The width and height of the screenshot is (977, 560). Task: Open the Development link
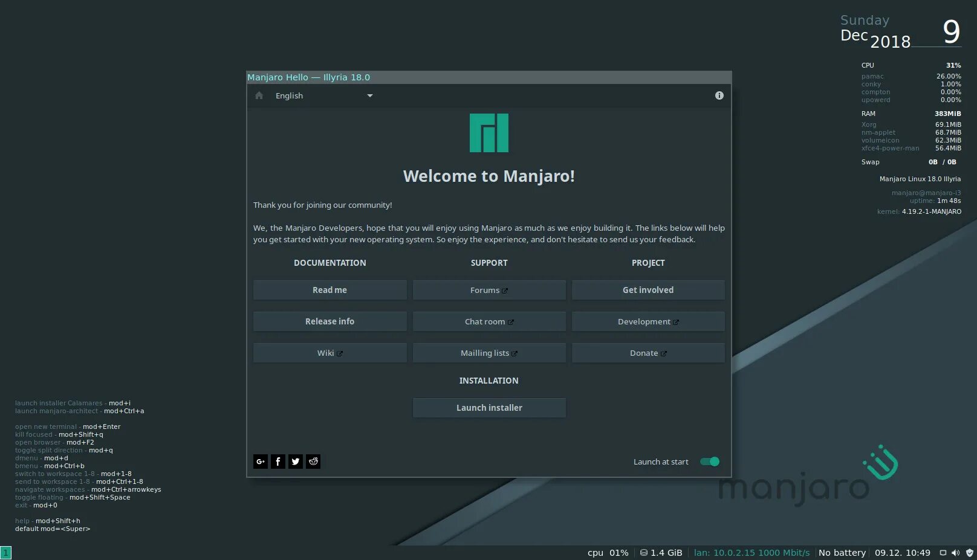(x=648, y=321)
